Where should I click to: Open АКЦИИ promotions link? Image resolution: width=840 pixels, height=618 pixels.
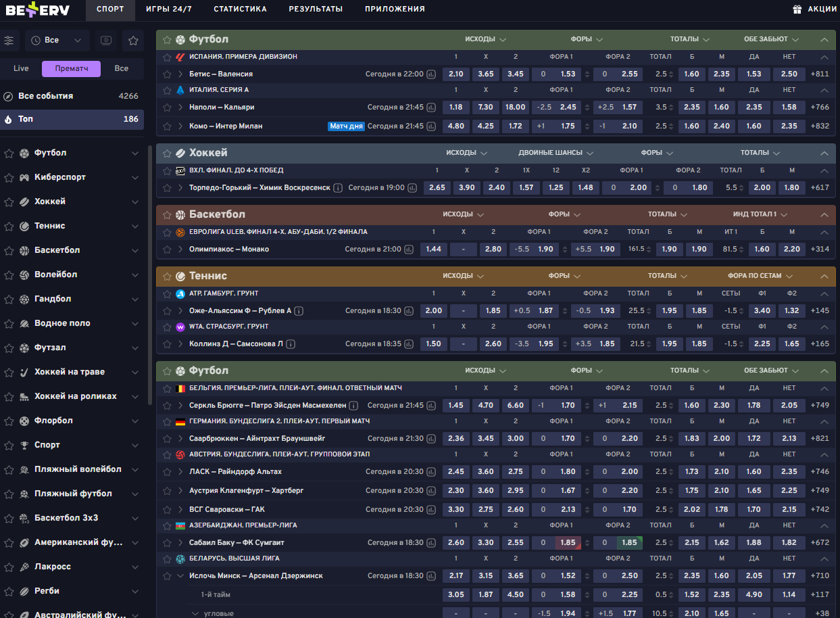pos(822,9)
